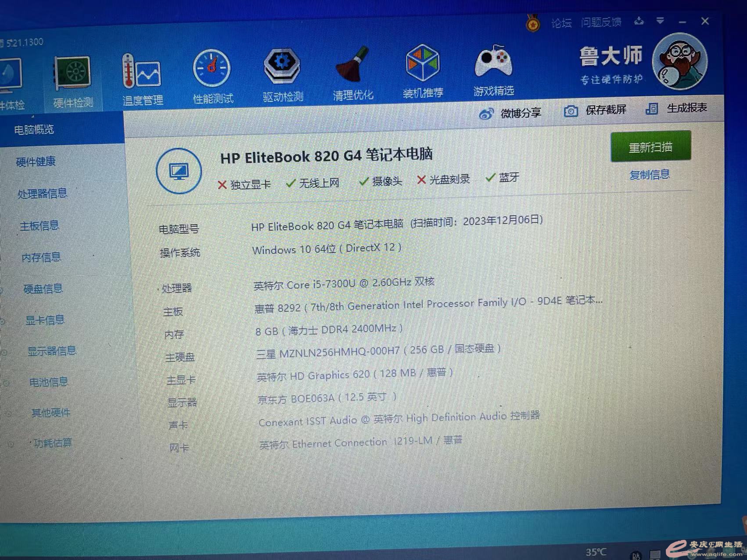Open 硬件检测 hardware detection module
This screenshot has width=747, height=560.
pyautogui.click(x=73, y=82)
